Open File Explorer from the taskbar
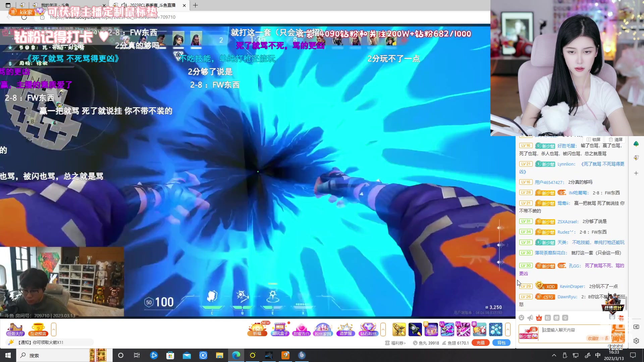This screenshot has width=644, height=362. (219, 355)
